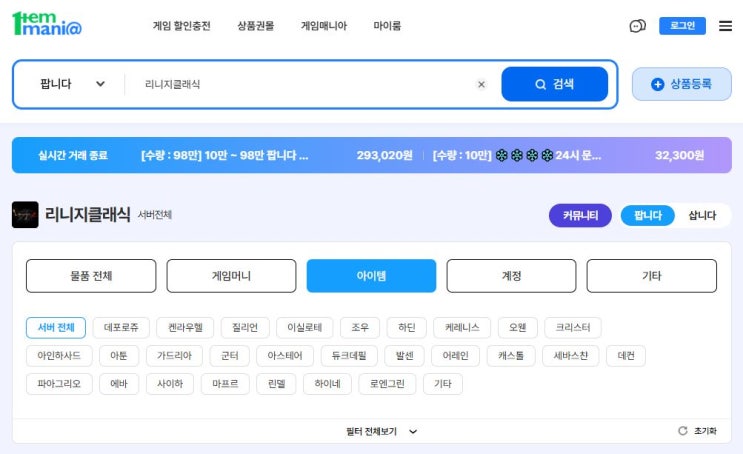Expand 필터 전체보기 filter section
Screen dimensions: 743x454
[382, 431]
